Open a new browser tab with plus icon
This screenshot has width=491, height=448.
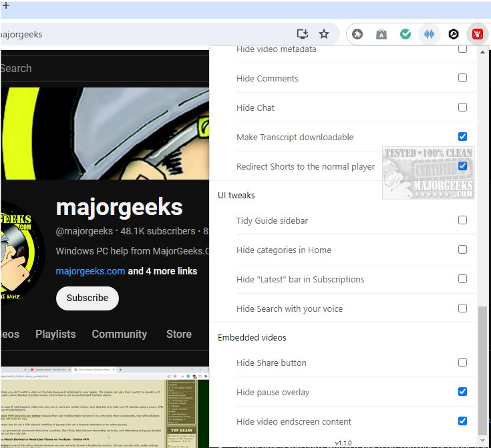pyautogui.click(x=6, y=5)
